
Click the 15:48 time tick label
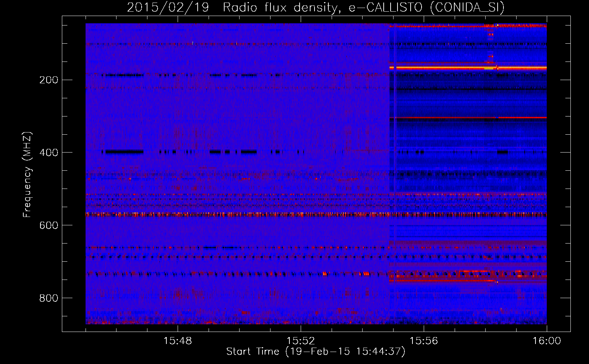click(178, 341)
